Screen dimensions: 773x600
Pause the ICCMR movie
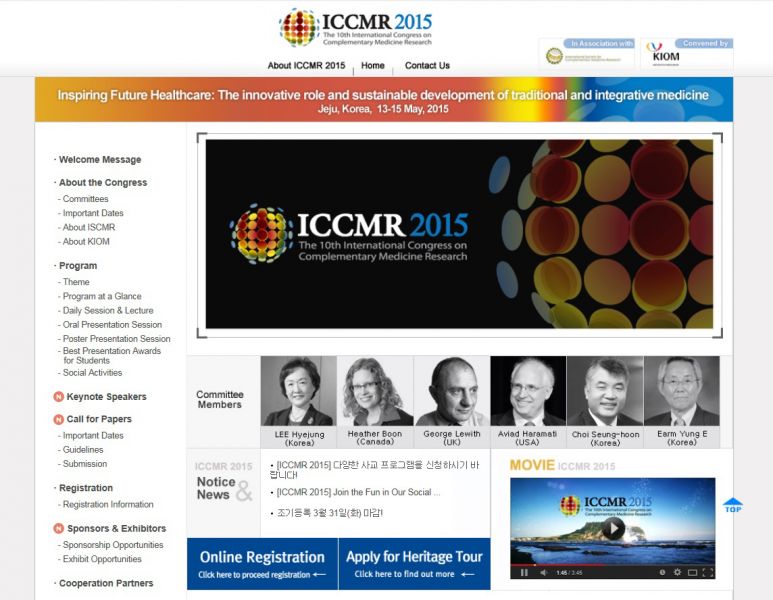(524, 572)
